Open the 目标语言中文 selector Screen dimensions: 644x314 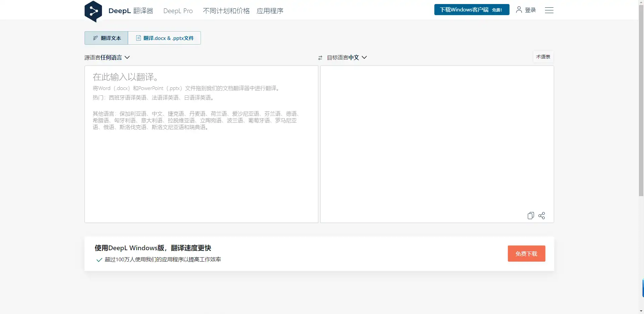(347, 57)
